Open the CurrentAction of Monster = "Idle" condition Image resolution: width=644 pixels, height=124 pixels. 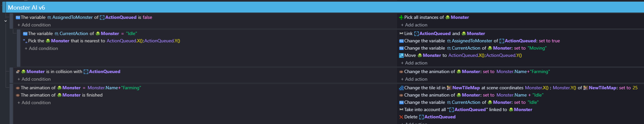coord(80,34)
